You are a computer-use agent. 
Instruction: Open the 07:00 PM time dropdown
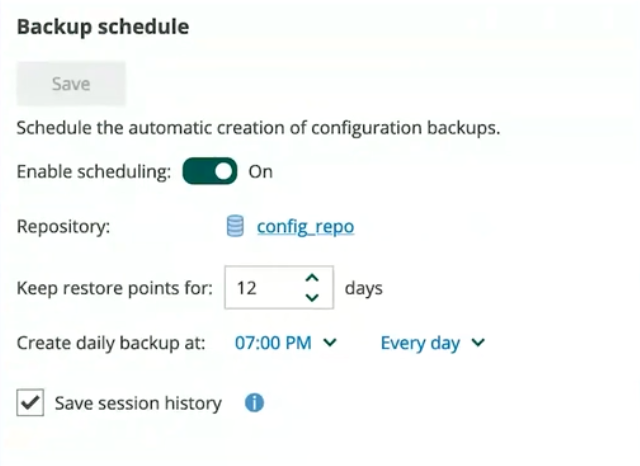point(285,343)
